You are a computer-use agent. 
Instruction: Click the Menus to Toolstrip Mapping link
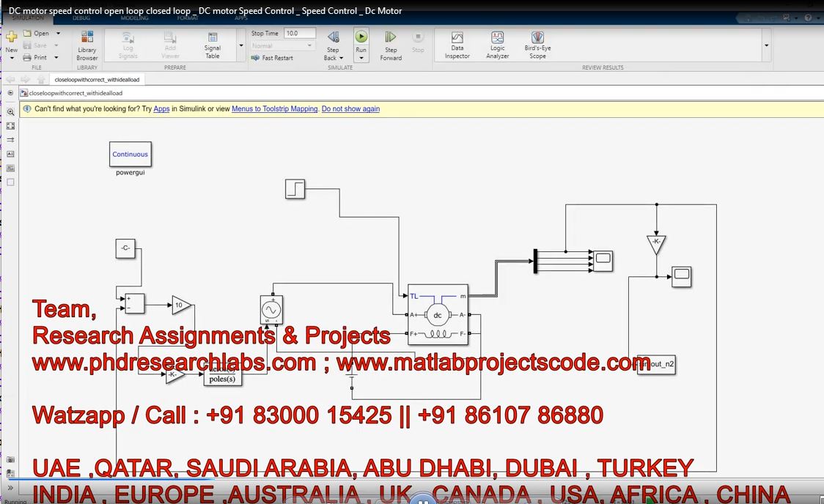click(x=274, y=108)
